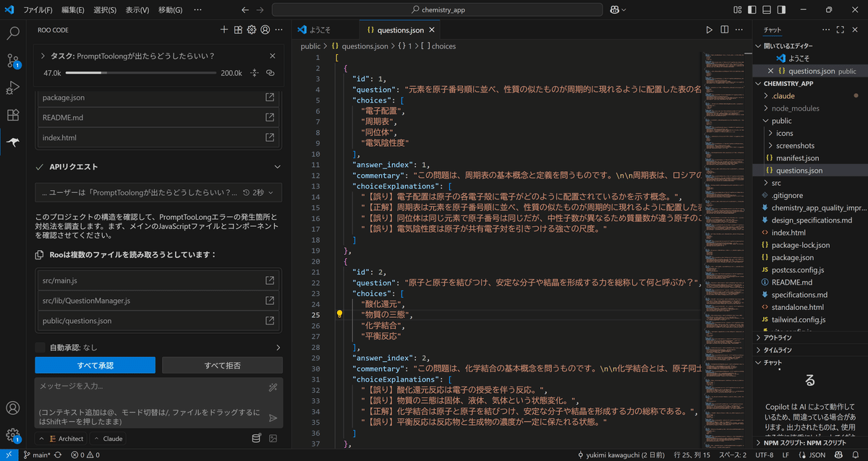
Task: Click the main* git branch in status bar
Action: click(x=36, y=455)
